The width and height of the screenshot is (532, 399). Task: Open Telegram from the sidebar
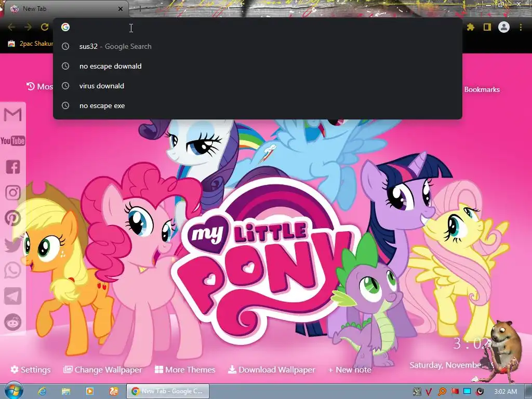pyautogui.click(x=12, y=296)
